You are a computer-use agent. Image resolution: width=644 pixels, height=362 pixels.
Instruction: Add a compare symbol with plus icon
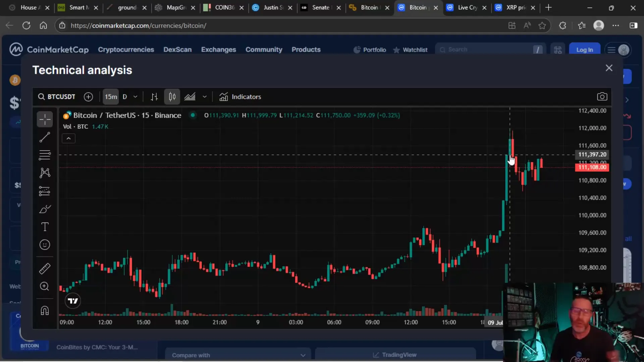(88, 97)
